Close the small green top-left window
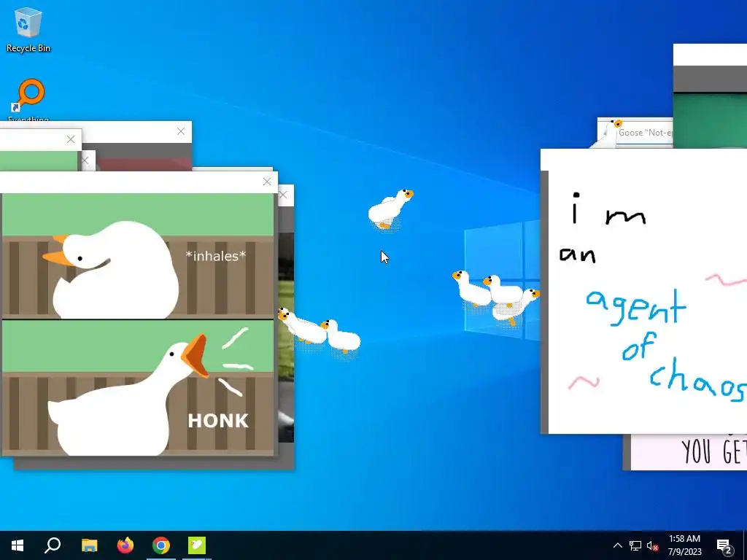 tap(71, 139)
